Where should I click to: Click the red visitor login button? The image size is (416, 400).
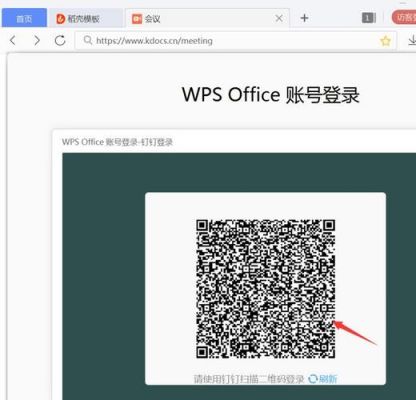coord(404,18)
